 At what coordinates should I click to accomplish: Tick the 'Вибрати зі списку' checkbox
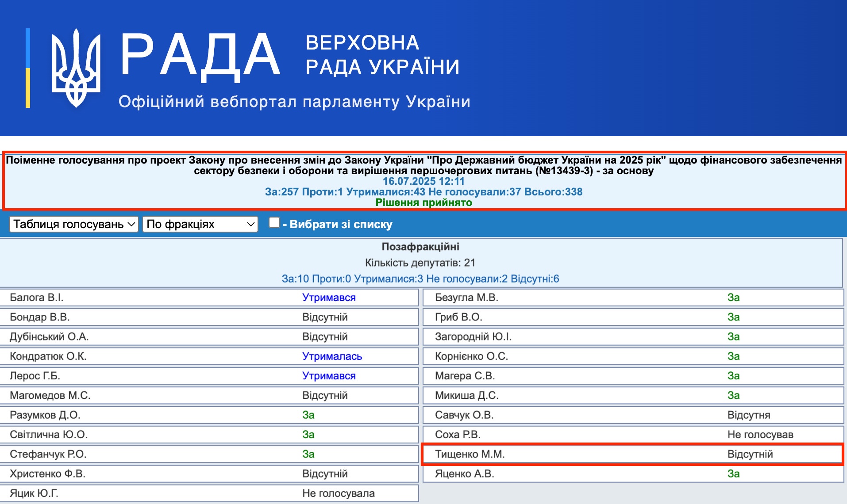click(x=274, y=223)
